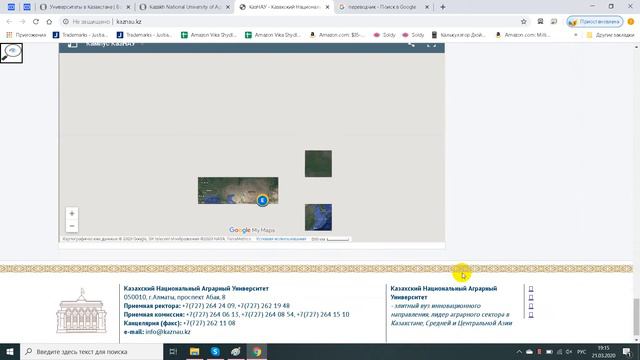This screenshot has width=640, height=360.
Task: Open the taskbar clock showing 19:15
Action: tap(603, 352)
